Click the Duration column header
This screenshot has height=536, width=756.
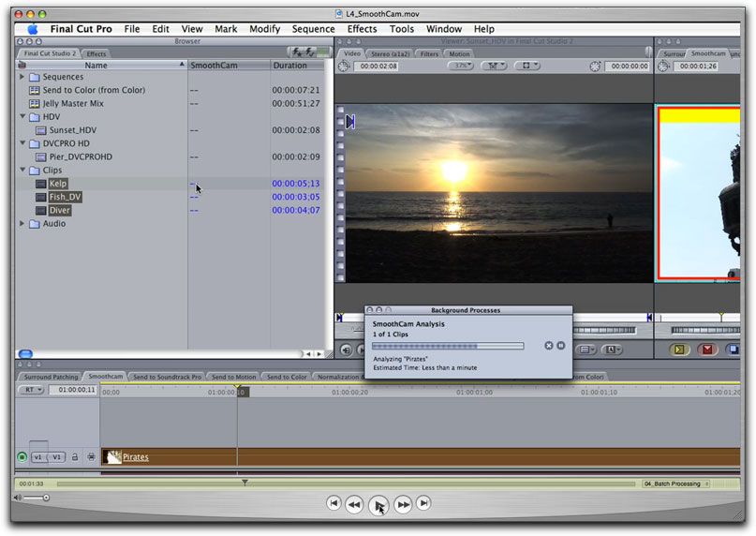click(297, 66)
